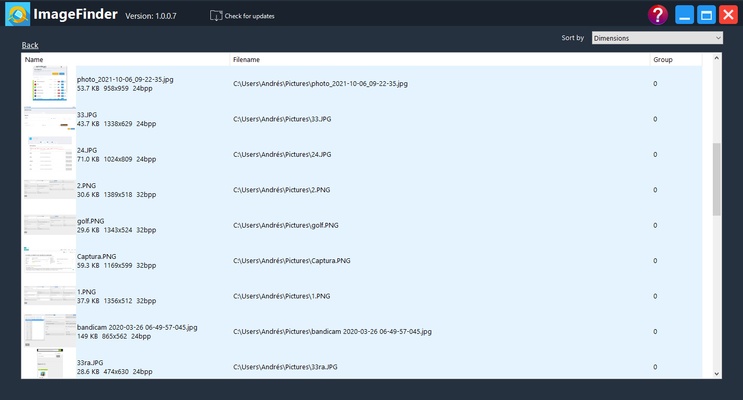
Task: Select thumbnail of 2.PNG
Action: tap(49, 190)
